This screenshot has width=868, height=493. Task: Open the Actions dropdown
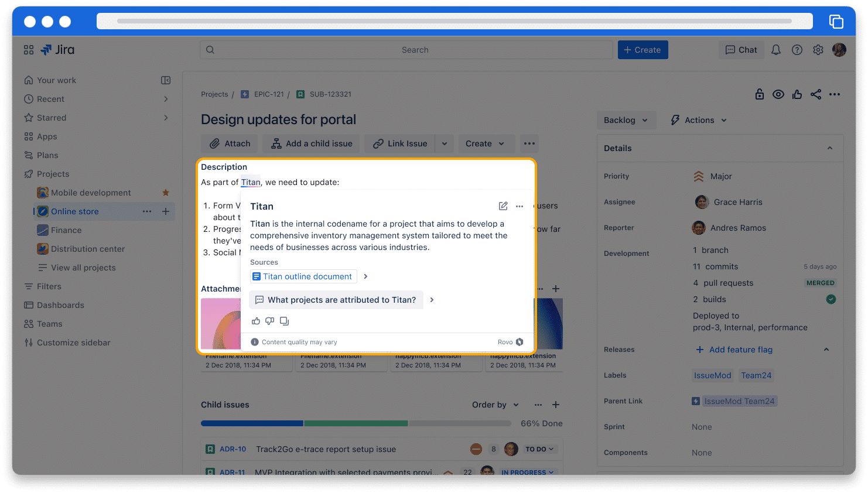699,120
